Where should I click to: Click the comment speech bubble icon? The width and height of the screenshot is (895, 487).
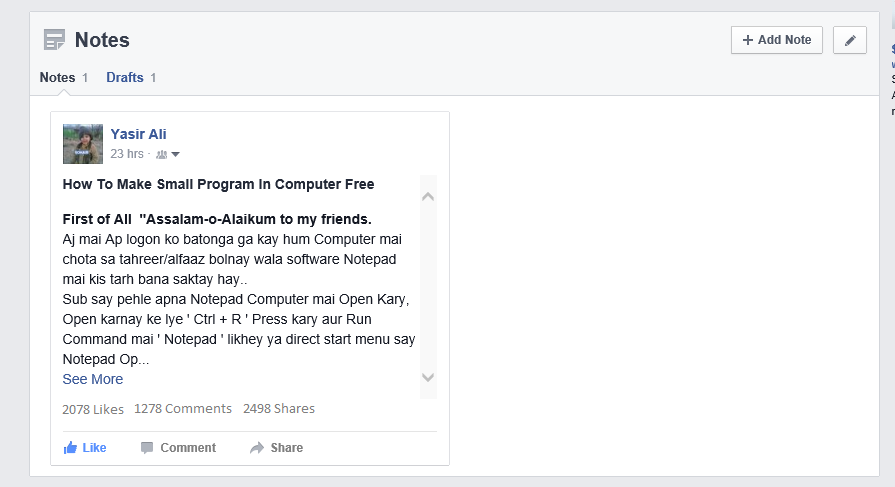coord(147,448)
